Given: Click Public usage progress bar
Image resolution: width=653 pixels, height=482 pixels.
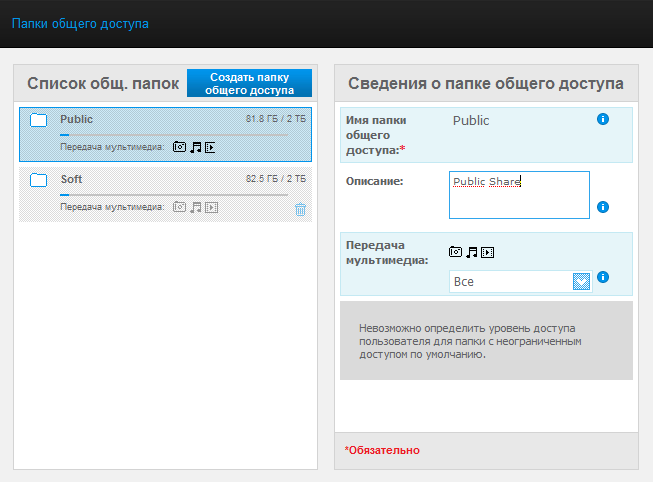Looking at the screenshot, I should click(x=174, y=135).
